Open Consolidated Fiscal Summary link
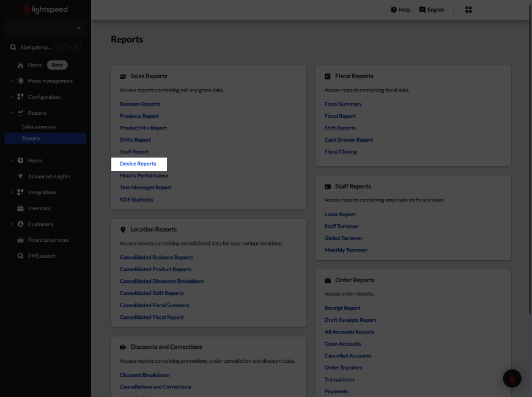Image resolution: width=532 pixels, height=397 pixels. [x=154, y=305]
